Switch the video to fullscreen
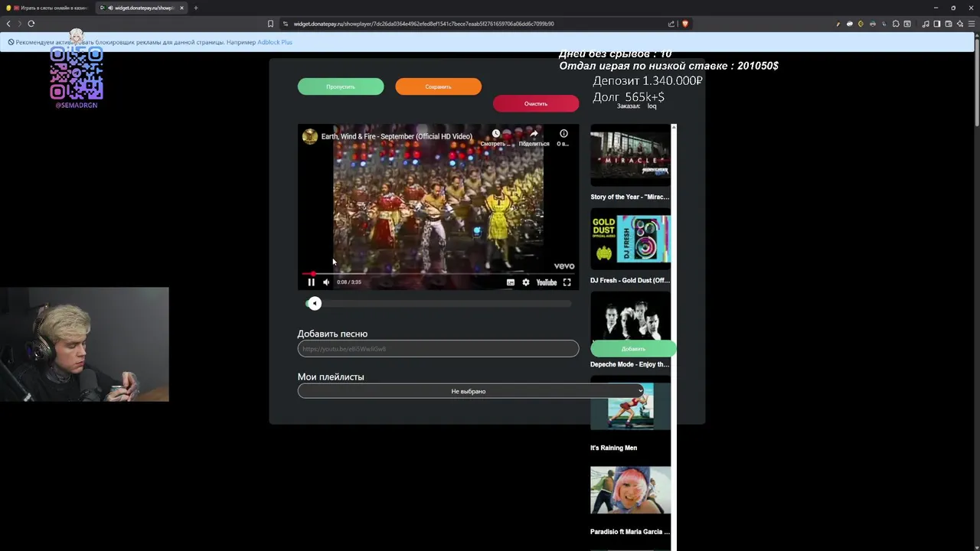The width and height of the screenshot is (980, 551). click(567, 282)
